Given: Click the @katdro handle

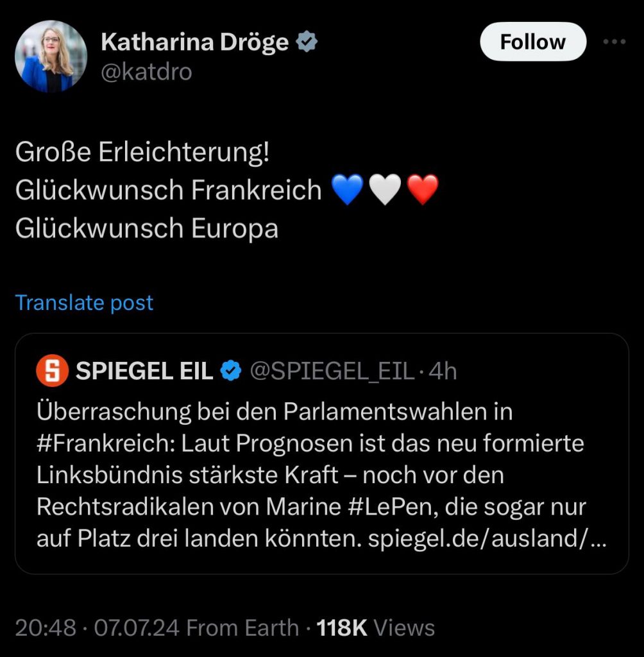Looking at the screenshot, I should pos(146,73).
